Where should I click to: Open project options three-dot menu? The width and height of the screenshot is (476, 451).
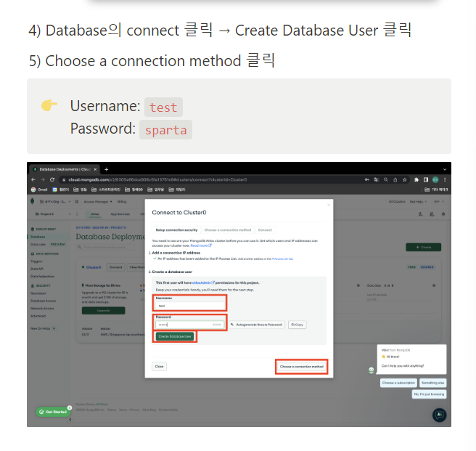[77, 214]
